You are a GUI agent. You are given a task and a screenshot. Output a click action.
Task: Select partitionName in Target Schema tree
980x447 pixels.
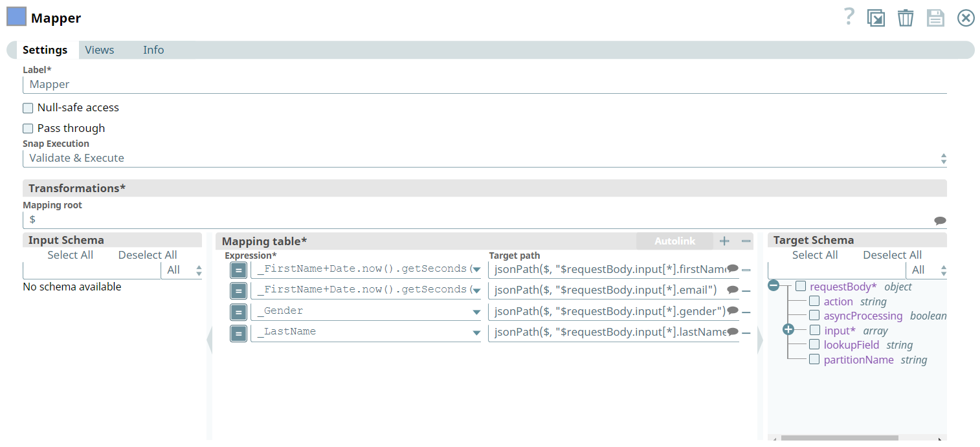click(858, 360)
